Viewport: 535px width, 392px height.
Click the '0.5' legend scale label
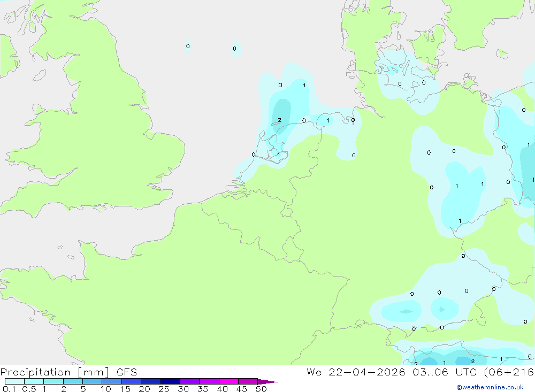[29, 389]
